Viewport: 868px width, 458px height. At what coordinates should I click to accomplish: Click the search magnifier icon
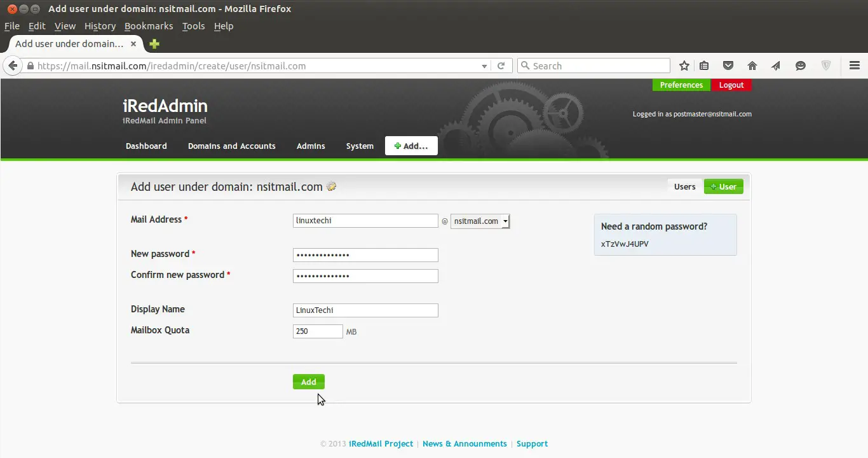click(x=525, y=66)
